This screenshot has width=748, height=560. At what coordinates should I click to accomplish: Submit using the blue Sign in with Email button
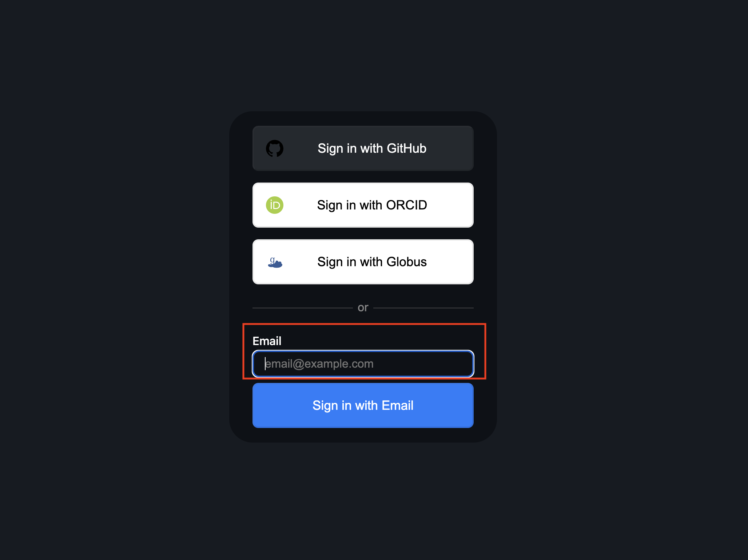(x=363, y=405)
